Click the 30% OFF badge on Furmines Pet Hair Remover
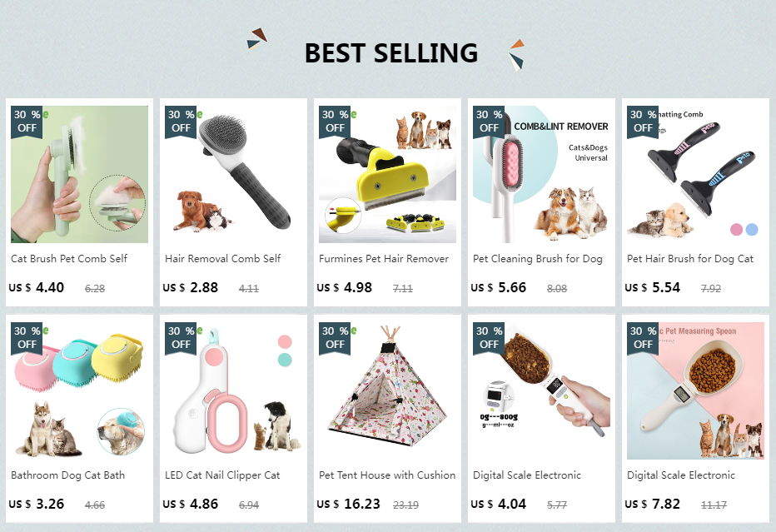The width and height of the screenshot is (776, 532). [336, 121]
